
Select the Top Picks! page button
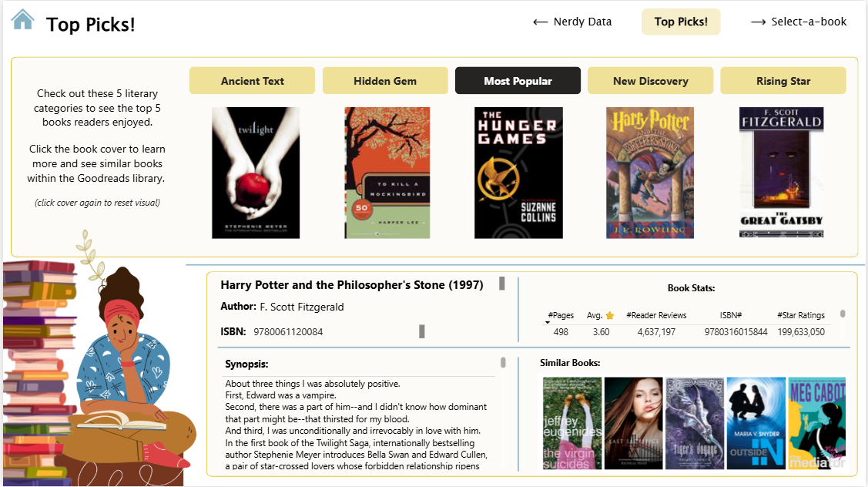(680, 22)
